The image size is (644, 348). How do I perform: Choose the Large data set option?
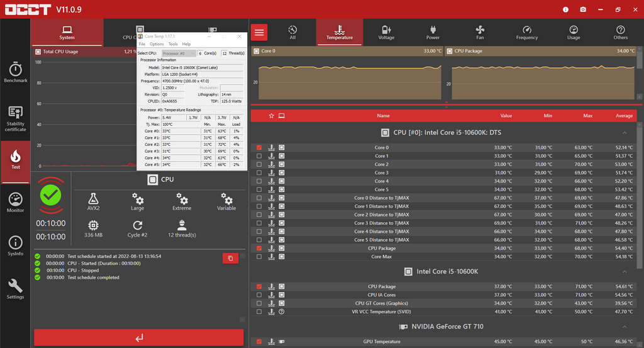(x=138, y=202)
